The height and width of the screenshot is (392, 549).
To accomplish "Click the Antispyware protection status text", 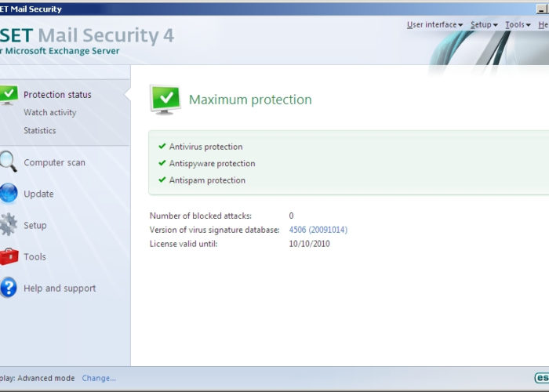I will 213,163.
